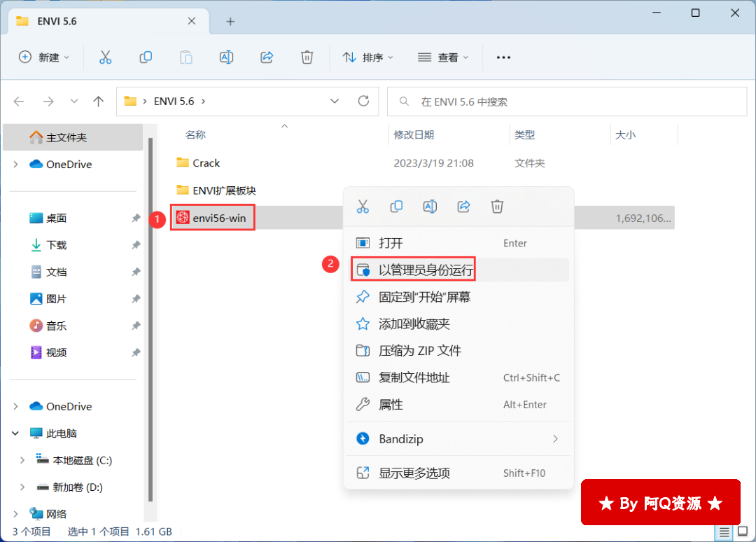
Task: Expand the 网络 tree node
Action: click(x=15, y=514)
